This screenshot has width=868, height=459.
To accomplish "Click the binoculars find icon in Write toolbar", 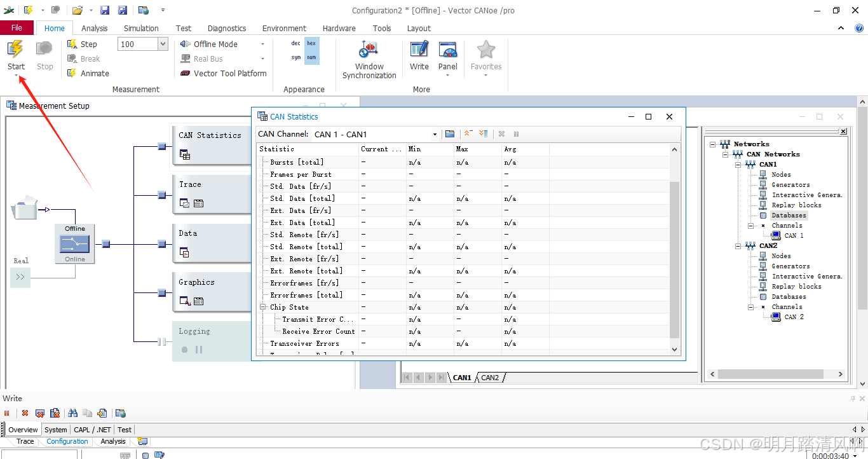I will pos(72,413).
